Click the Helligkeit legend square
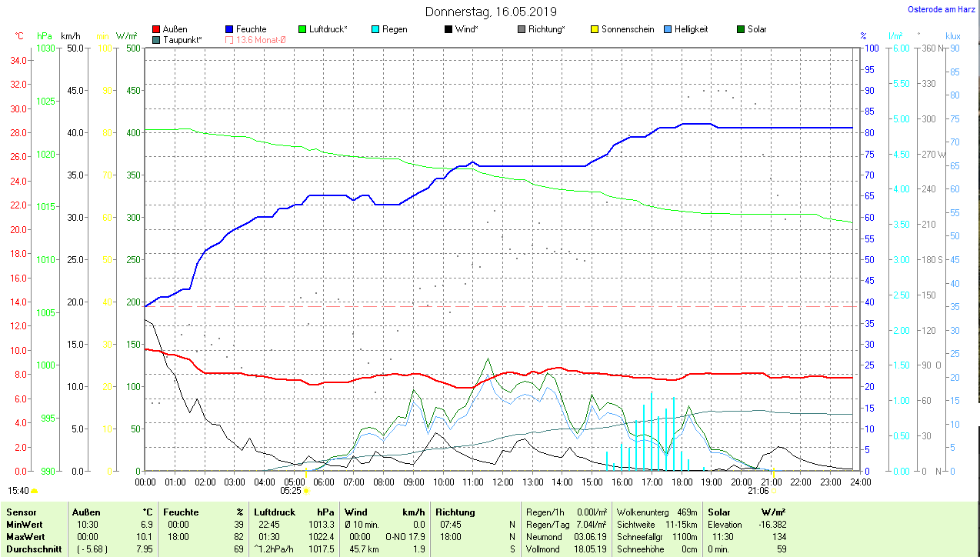The height and width of the screenshot is (557, 980). pos(668,29)
